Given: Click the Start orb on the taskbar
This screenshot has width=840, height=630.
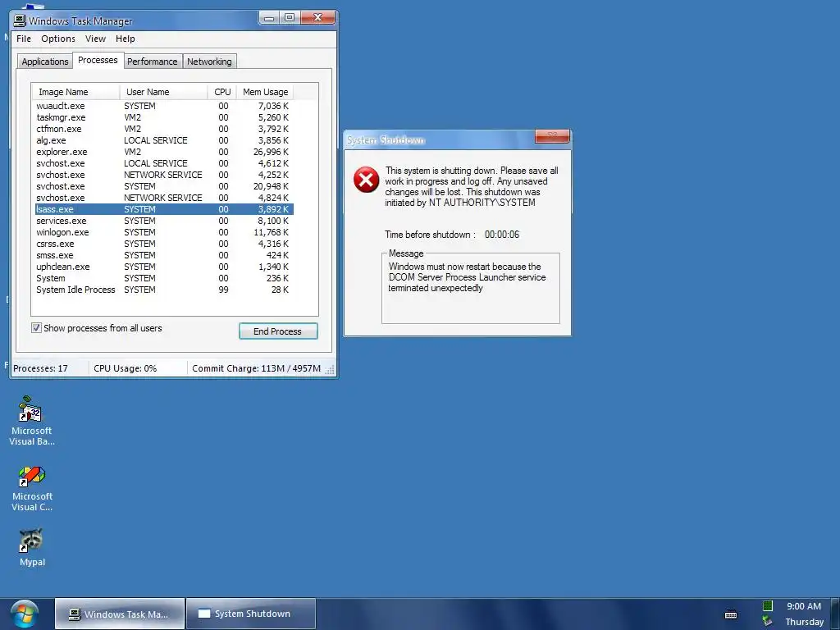Looking at the screenshot, I should 24,614.
